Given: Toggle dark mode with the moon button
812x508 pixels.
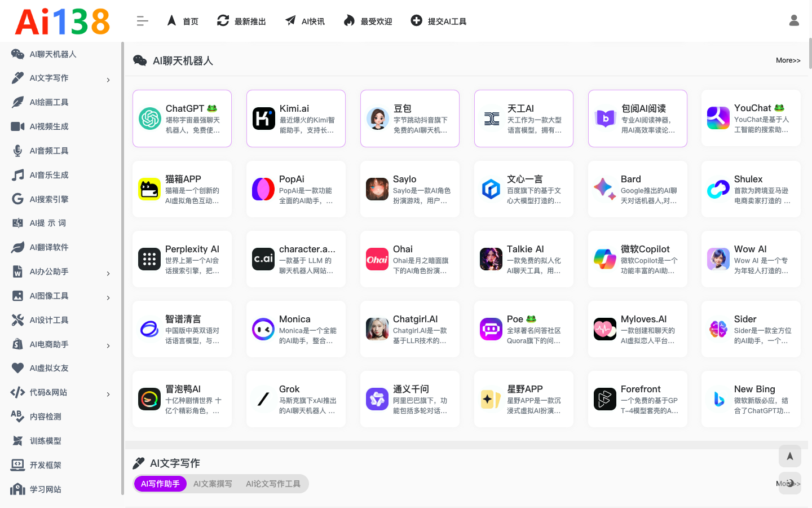Looking at the screenshot, I should click(x=790, y=483).
